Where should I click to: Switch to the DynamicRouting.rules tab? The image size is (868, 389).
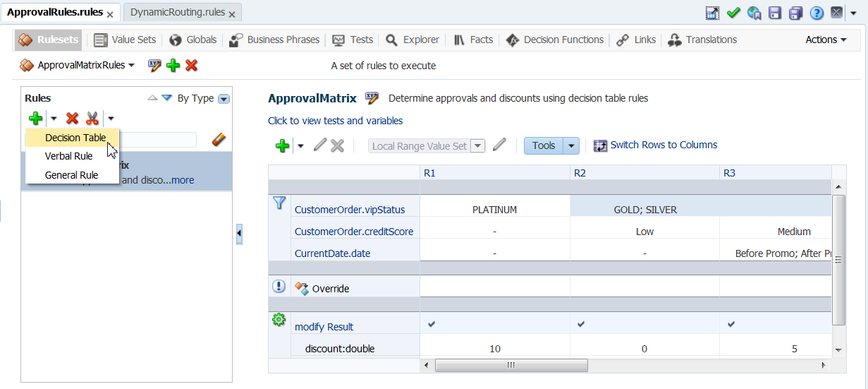coord(177,13)
